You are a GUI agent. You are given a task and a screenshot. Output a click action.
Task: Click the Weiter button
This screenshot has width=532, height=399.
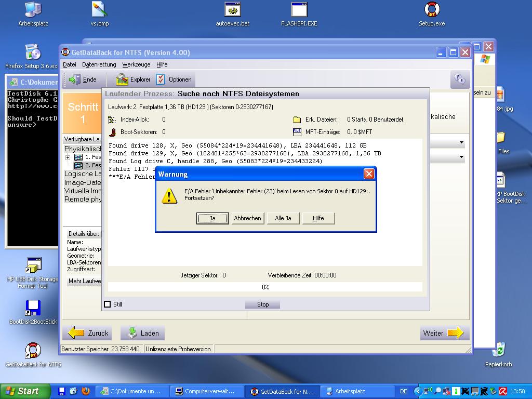coord(445,333)
